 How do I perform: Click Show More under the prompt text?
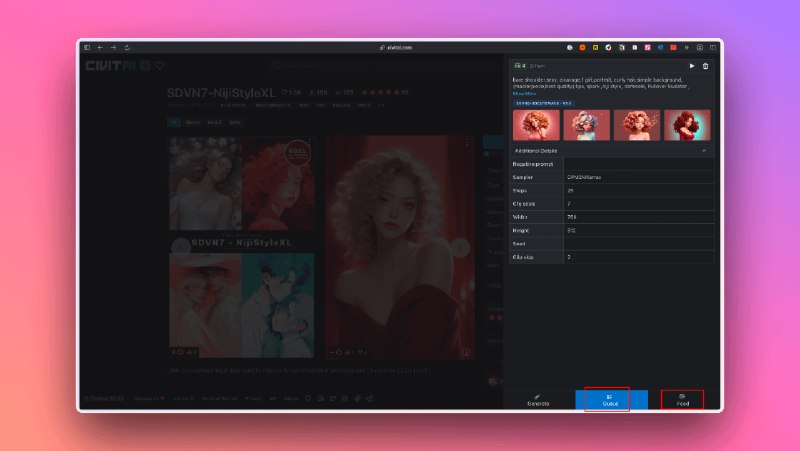pos(524,94)
